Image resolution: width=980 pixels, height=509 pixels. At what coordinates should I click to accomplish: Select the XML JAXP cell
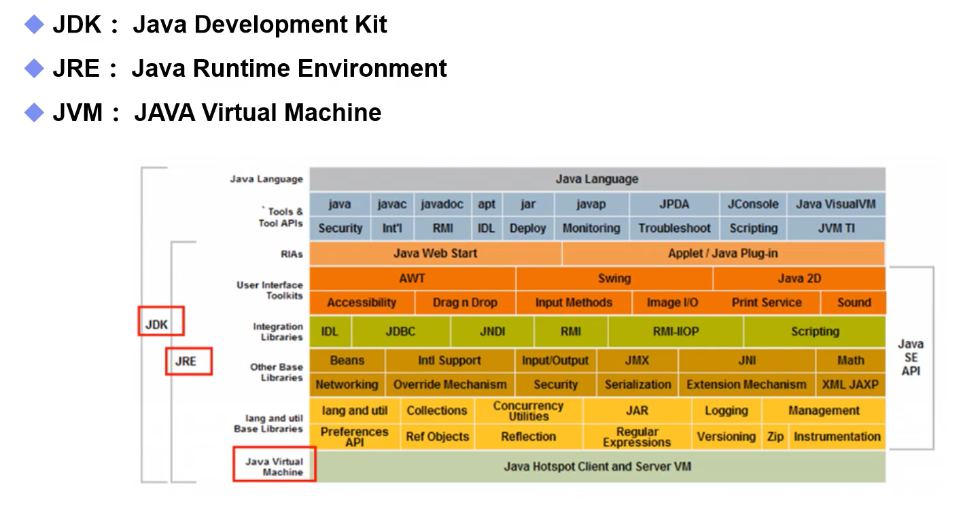click(x=850, y=385)
